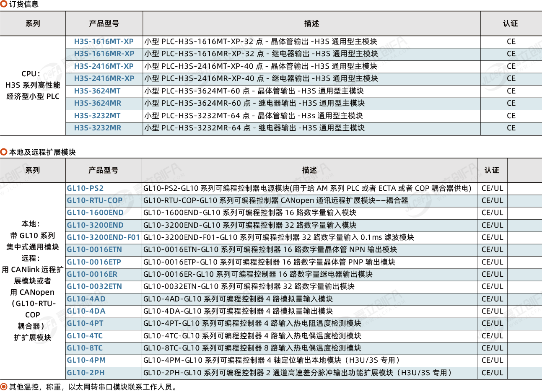This screenshot has height=392, width=542.
Task: Click the 4 轴定位输出本地模块 description
Action: (272, 360)
